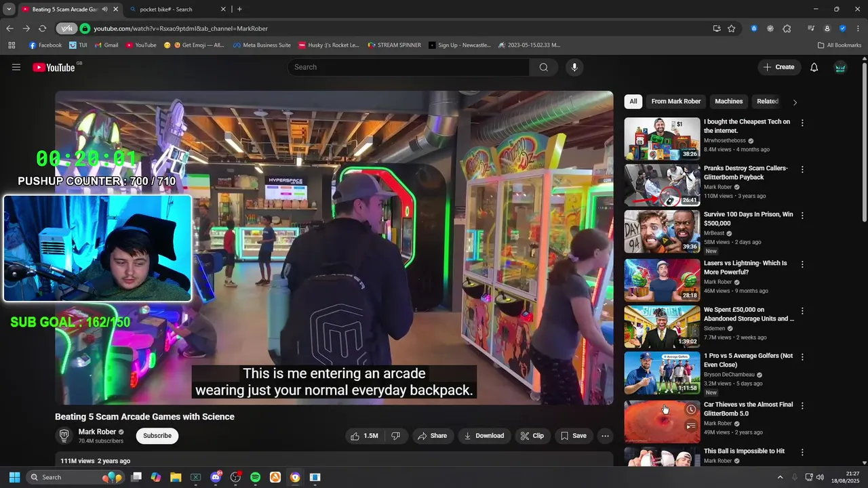Open Mark Rober channel name link
The height and width of the screenshot is (488, 868).
click(97, 432)
